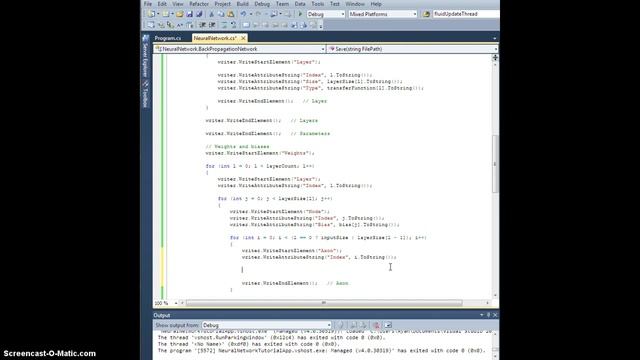Open the Team menu
The width and height of the screenshot is (640, 360).
282,4
